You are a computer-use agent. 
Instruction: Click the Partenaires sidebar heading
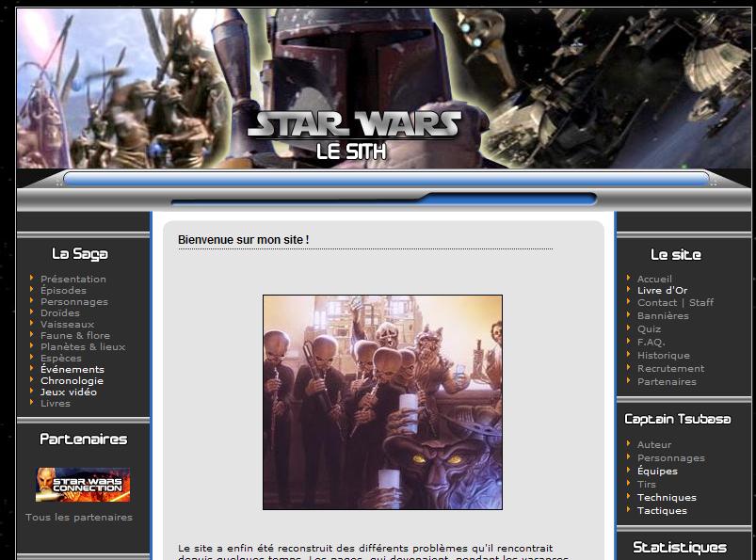pos(84,439)
